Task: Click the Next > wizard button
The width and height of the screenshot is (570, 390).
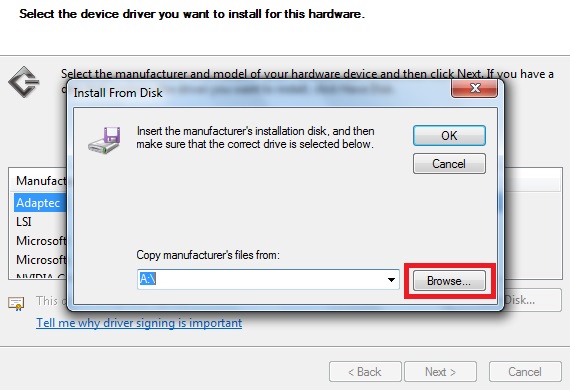Action: (440, 372)
